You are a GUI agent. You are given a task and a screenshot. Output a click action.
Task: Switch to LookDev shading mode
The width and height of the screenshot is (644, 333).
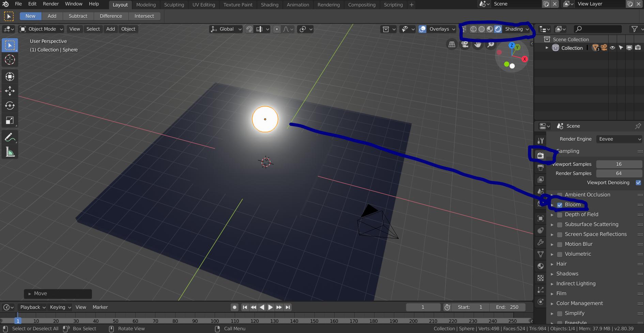pyautogui.click(x=490, y=29)
